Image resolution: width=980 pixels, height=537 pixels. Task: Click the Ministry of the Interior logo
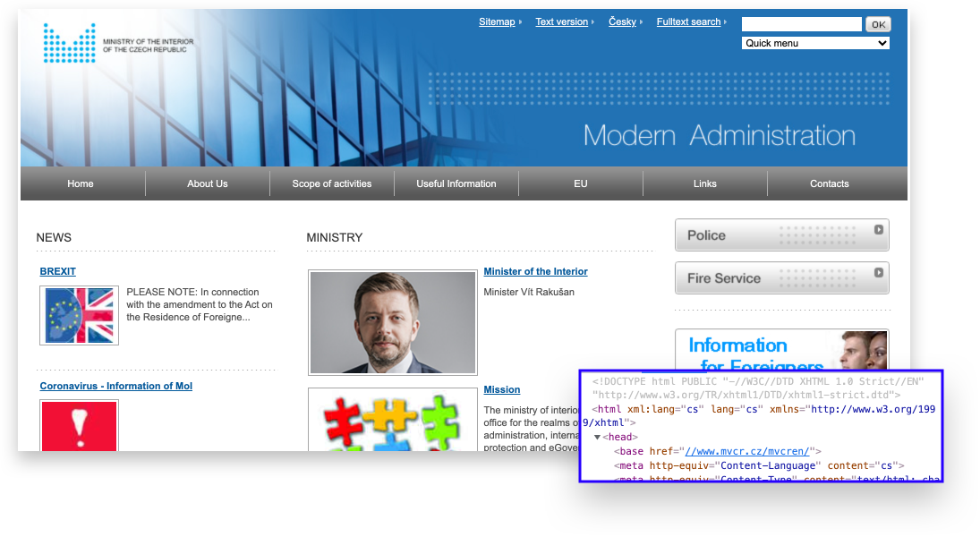[70, 43]
